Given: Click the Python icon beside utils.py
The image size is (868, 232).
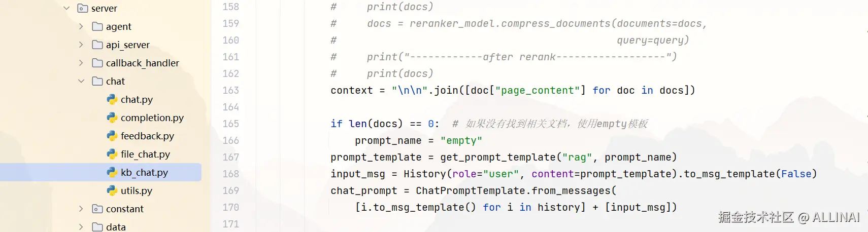Looking at the screenshot, I should point(112,190).
